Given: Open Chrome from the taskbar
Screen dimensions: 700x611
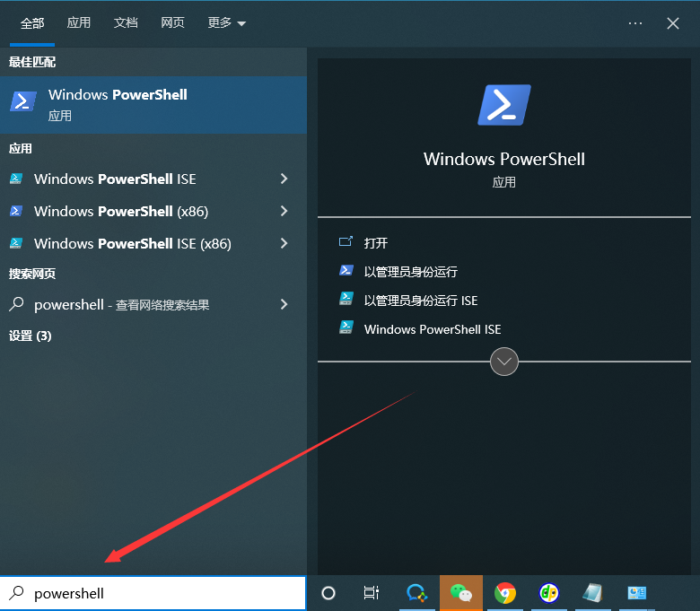Looking at the screenshot, I should tap(505, 593).
